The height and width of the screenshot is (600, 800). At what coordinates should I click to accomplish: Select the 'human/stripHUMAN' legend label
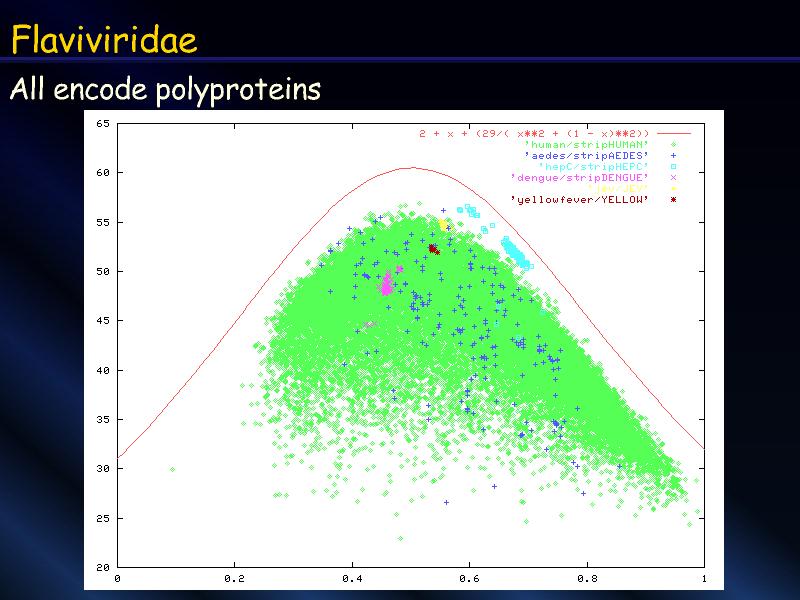click(x=586, y=144)
